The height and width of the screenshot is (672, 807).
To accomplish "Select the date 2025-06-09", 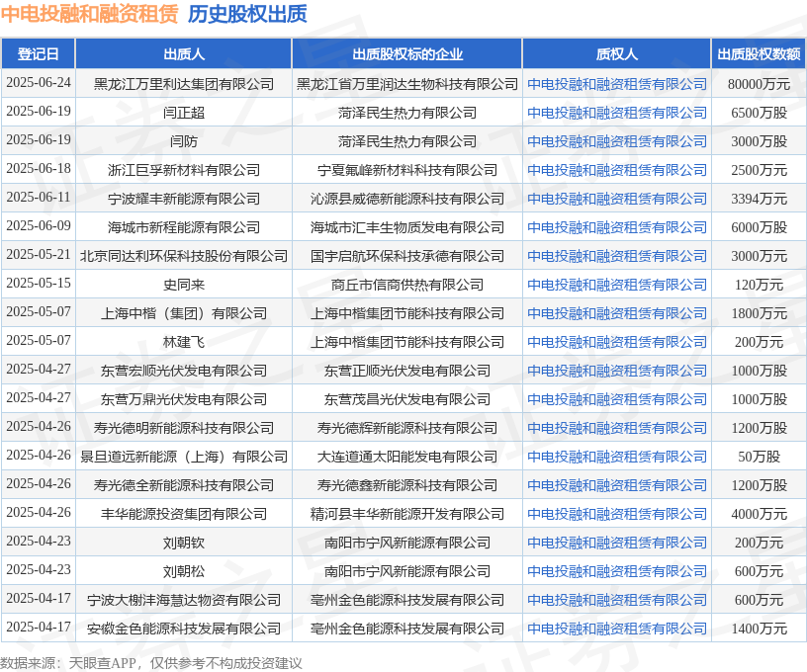I will click(39, 226).
